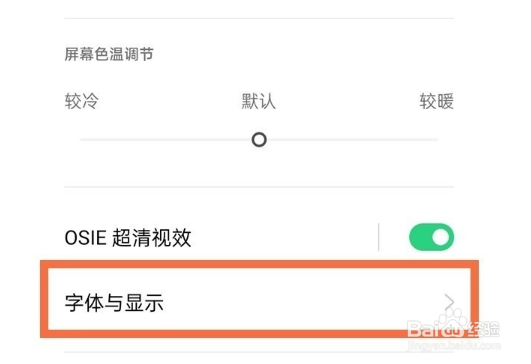Viewport: 531px width, 364px height.
Task: Select the 较暖 temperature label
Action: 437,101
